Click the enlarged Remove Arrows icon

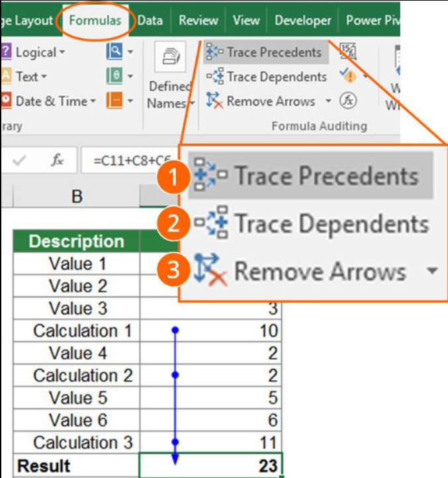(210, 270)
